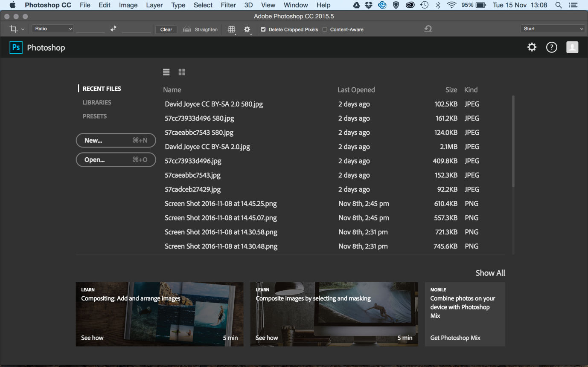
Task: Open the Filter menu
Action: pyautogui.click(x=228, y=5)
